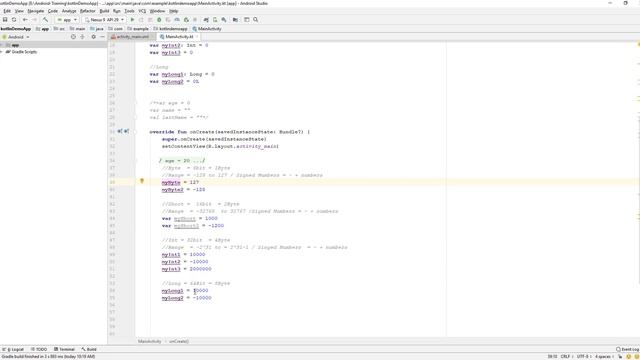Navigate forward with the right arrow icon
Image resolution: width=640 pixels, height=360 pixels.
click(34, 20)
